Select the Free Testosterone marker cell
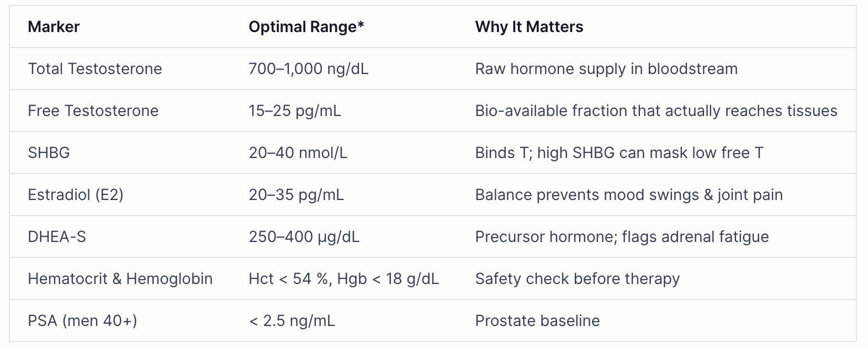Screen dimensions: 868x347 tap(93, 111)
